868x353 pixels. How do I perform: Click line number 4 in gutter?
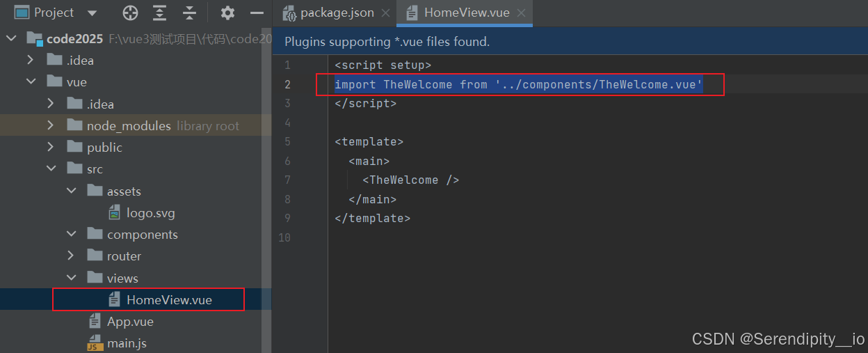287,123
